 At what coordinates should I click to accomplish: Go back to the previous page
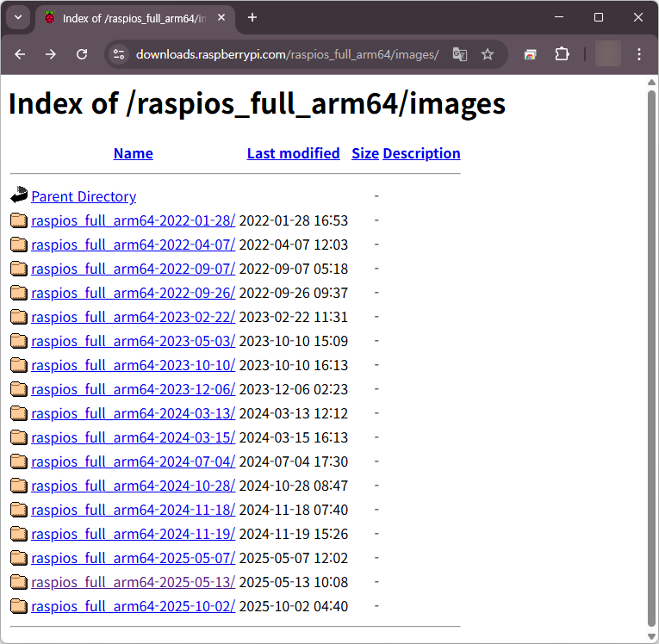click(20, 54)
